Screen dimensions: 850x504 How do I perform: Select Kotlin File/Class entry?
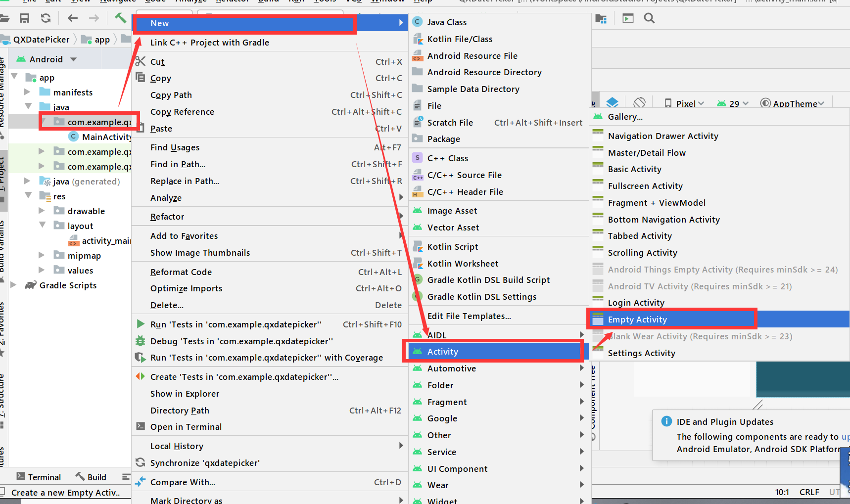click(x=500, y=39)
